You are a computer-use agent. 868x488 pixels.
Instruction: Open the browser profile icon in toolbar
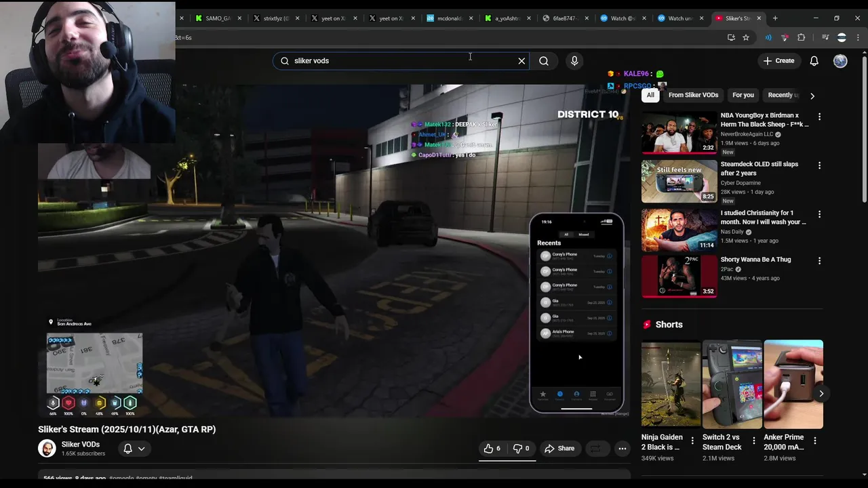842,37
